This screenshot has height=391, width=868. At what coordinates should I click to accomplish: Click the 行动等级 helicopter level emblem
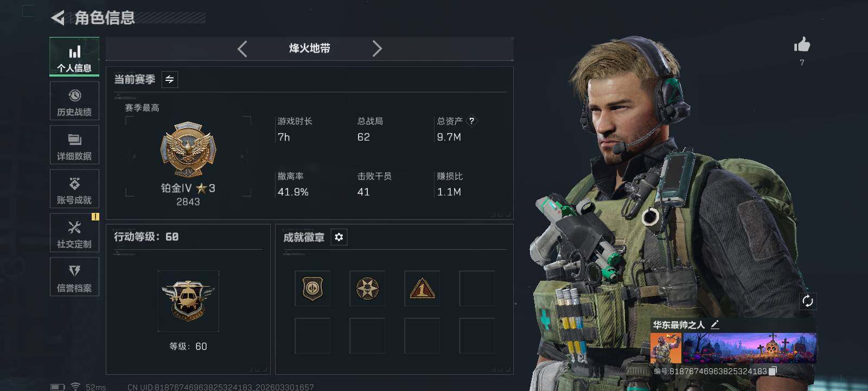[x=188, y=301]
